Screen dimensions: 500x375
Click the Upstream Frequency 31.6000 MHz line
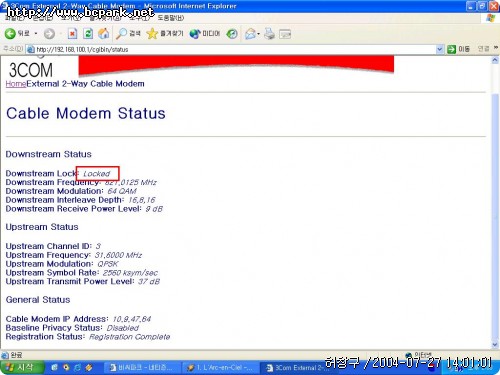(74, 255)
